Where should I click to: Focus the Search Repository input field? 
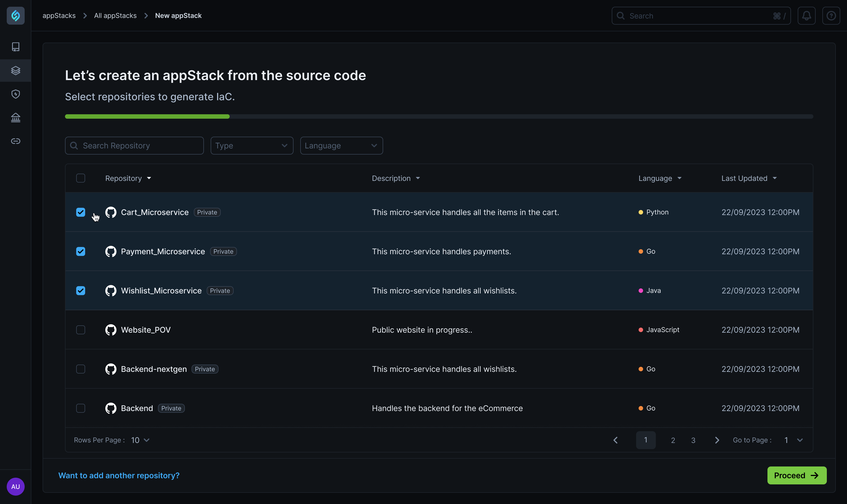click(134, 145)
